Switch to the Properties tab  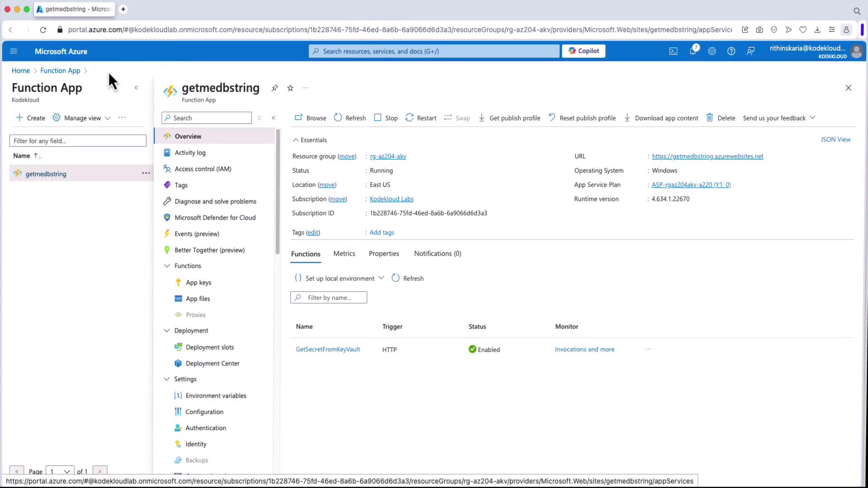383,253
